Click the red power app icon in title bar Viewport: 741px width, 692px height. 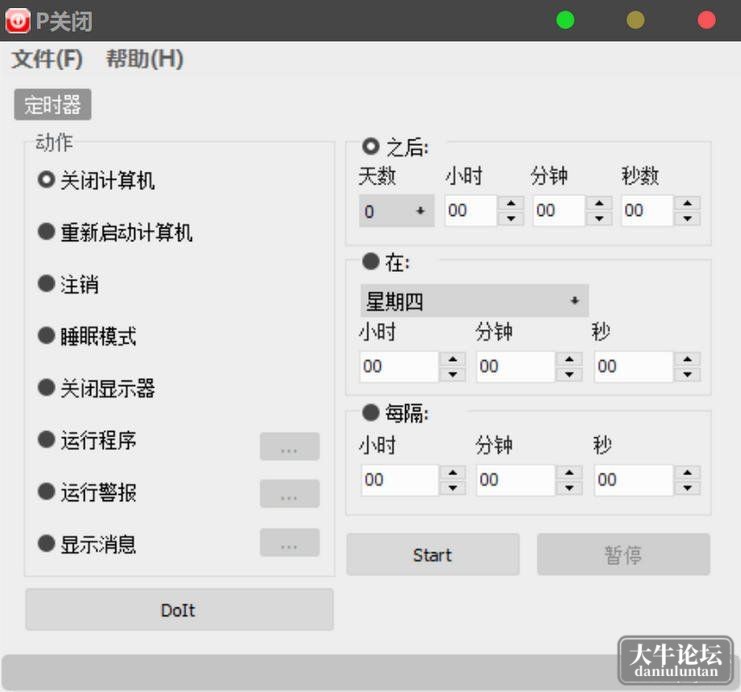tap(18, 20)
